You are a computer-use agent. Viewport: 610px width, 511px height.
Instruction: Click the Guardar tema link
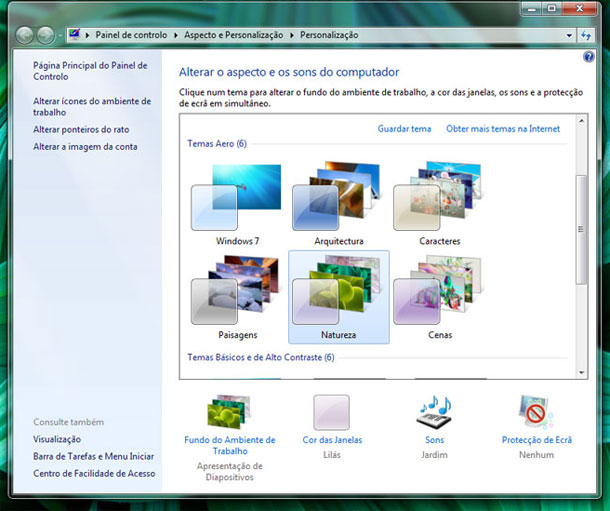(404, 129)
